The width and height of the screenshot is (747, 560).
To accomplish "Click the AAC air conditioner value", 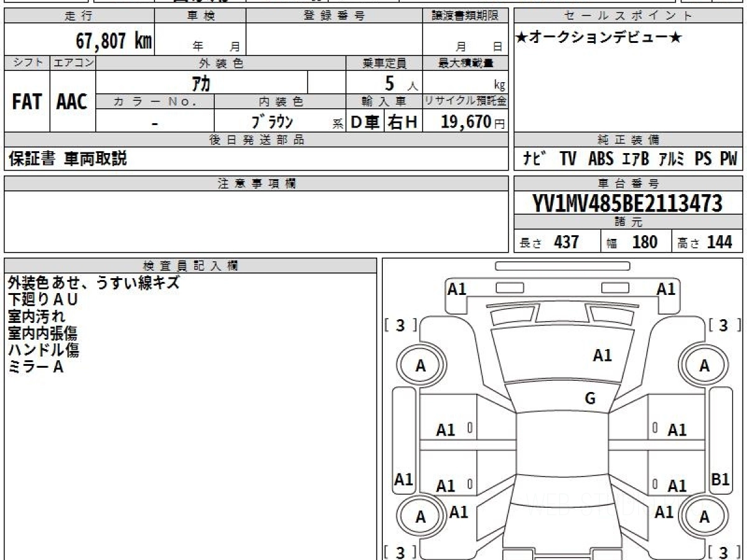I will point(72,102).
